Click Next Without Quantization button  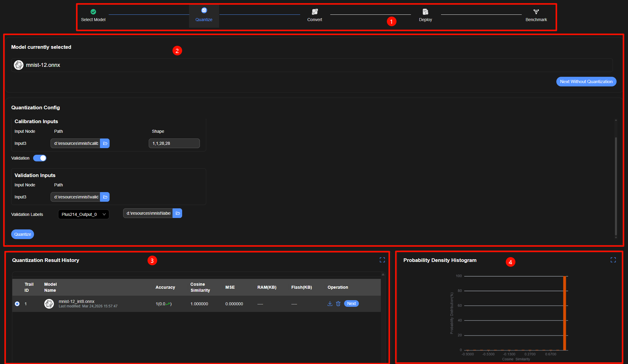[x=586, y=82]
